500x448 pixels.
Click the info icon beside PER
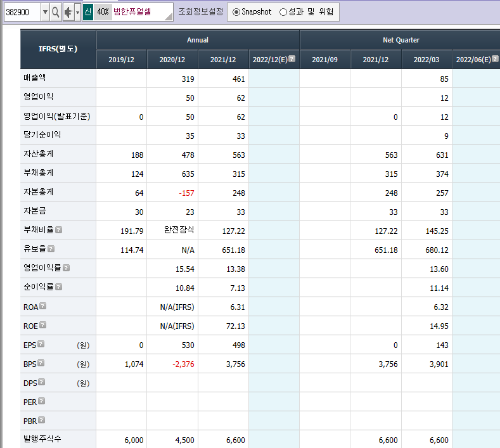coord(41,401)
